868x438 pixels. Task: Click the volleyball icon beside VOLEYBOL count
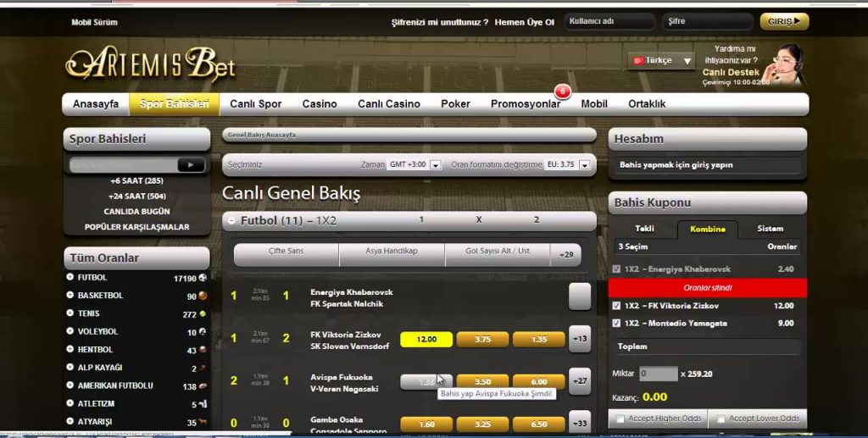203,332
